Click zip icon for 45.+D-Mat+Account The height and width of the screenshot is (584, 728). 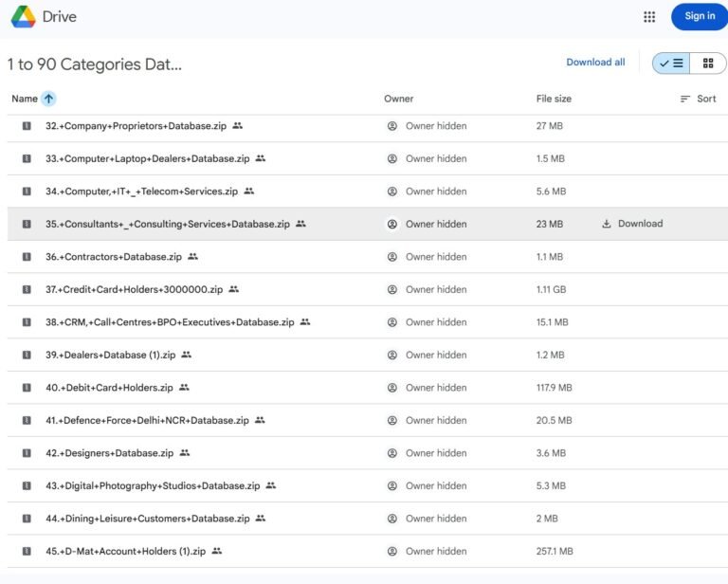point(27,552)
